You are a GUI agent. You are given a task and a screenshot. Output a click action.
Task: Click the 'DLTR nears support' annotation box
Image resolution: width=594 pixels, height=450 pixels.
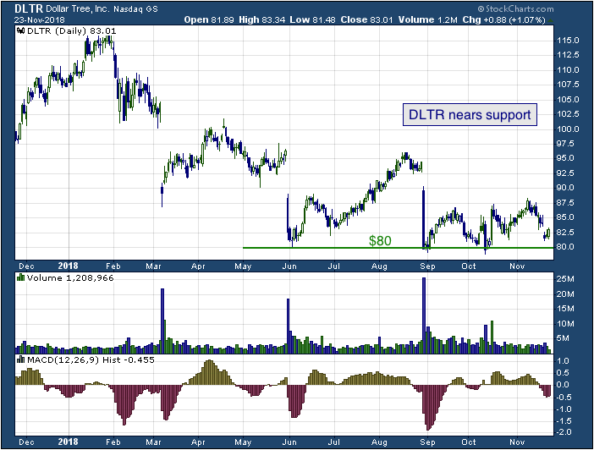470,114
